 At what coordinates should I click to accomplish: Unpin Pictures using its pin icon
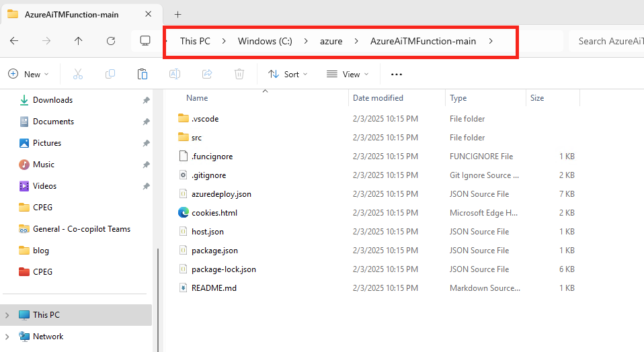pyautogui.click(x=146, y=143)
